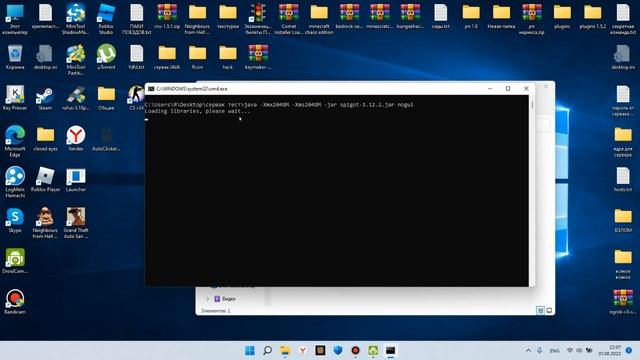
Task: Show hidden system tray icons
Action: [528, 350]
